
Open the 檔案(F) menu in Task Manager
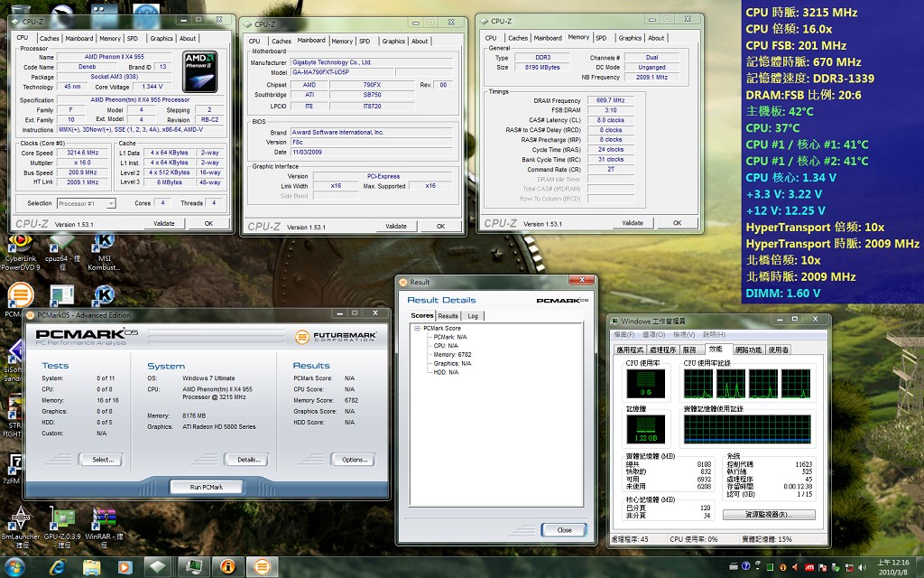pos(624,334)
